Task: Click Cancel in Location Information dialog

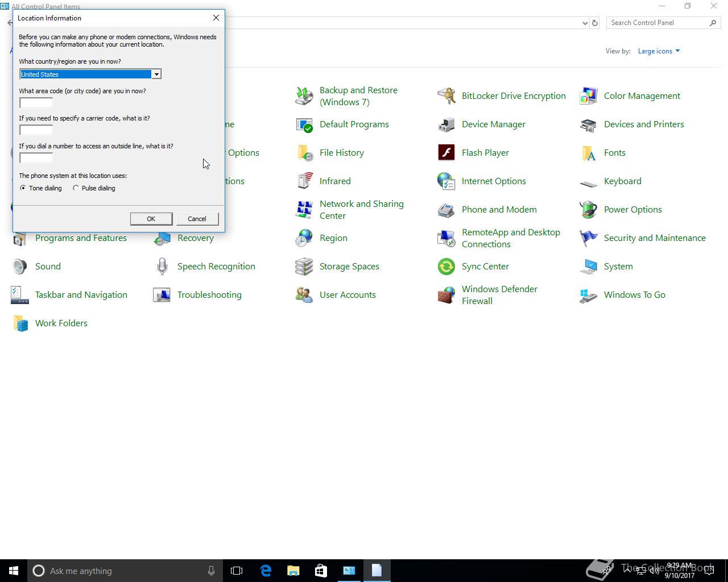Action: coord(197,219)
